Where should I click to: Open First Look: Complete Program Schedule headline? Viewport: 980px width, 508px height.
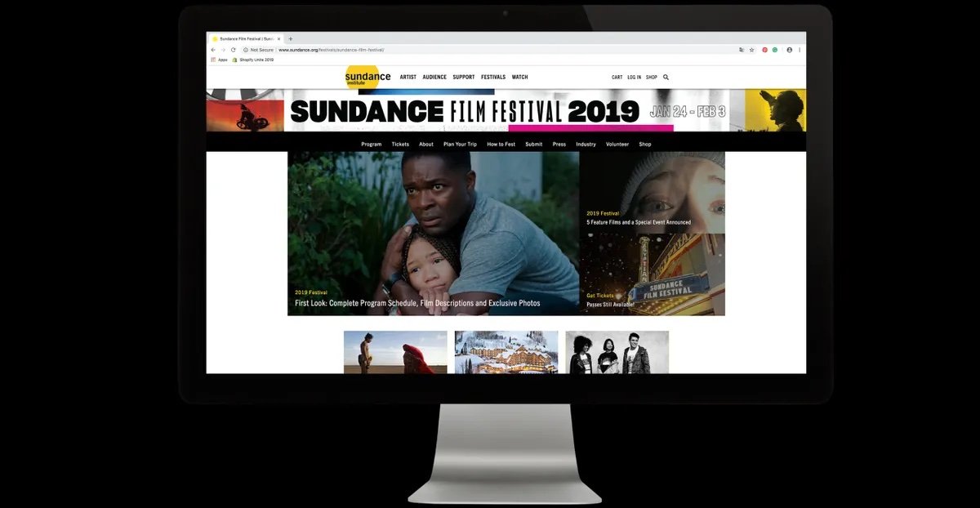coord(417,303)
